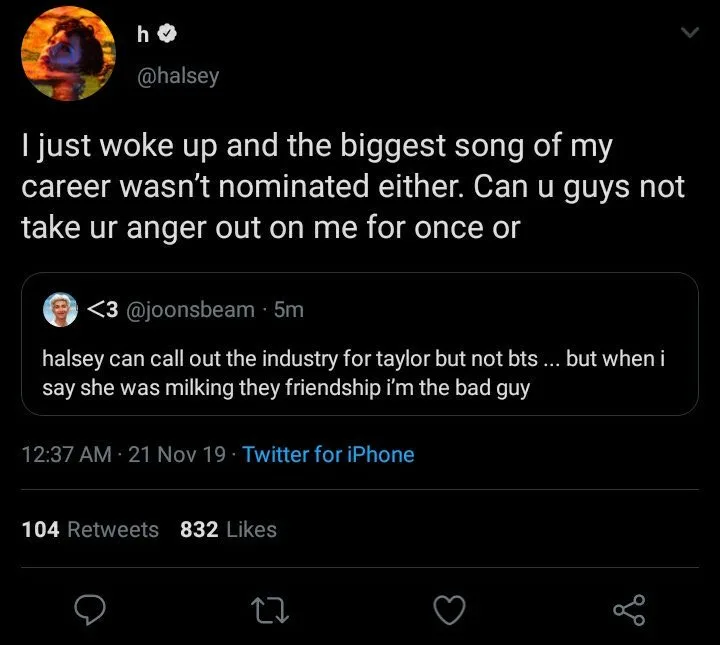This screenshot has width=720, height=645.
Task: Open halsey's profile picture
Action: (65, 54)
